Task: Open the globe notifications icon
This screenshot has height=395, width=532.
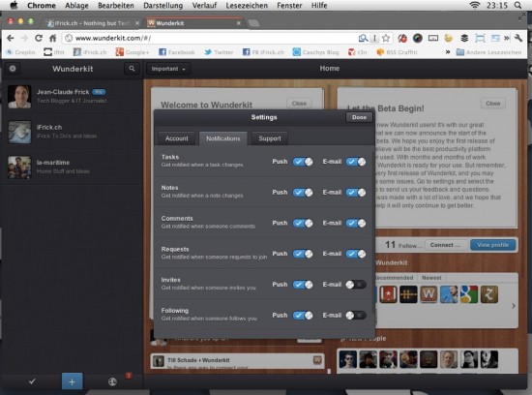Action: click(x=112, y=381)
